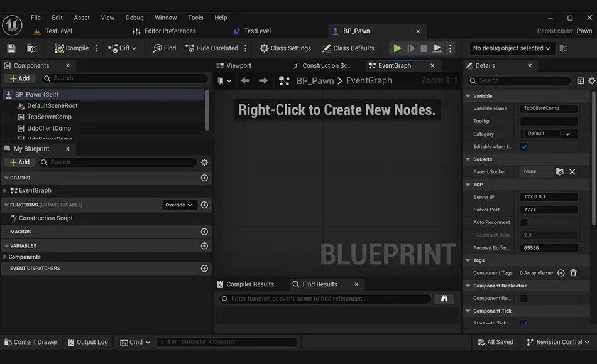The height and width of the screenshot is (364, 597).
Task: Add a new macro with plus icon
Action: click(204, 232)
